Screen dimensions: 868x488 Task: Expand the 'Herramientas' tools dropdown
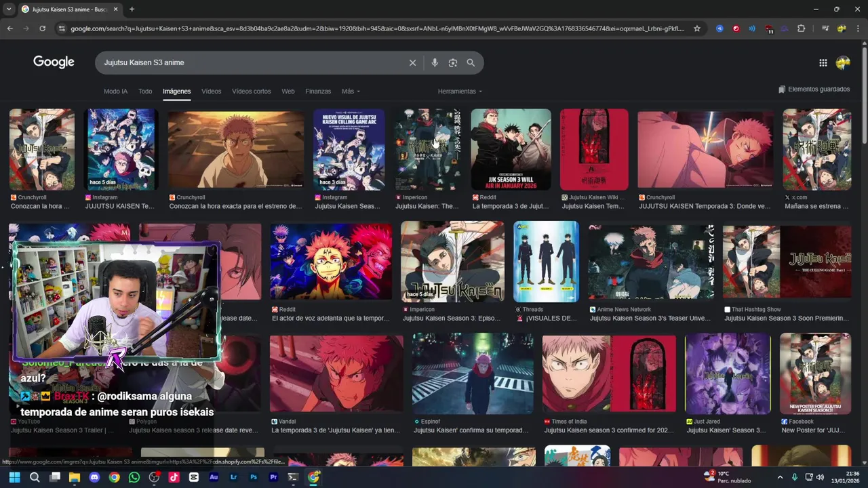460,91
